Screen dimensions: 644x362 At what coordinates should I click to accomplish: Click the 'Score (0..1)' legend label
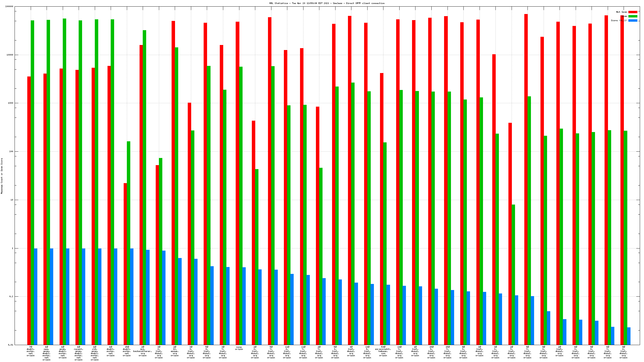pyautogui.click(x=619, y=21)
